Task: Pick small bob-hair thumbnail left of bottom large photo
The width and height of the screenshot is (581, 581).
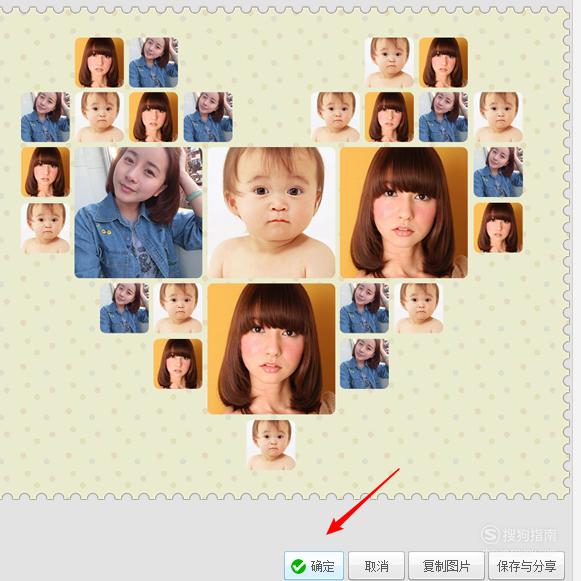Action: click(178, 364)
